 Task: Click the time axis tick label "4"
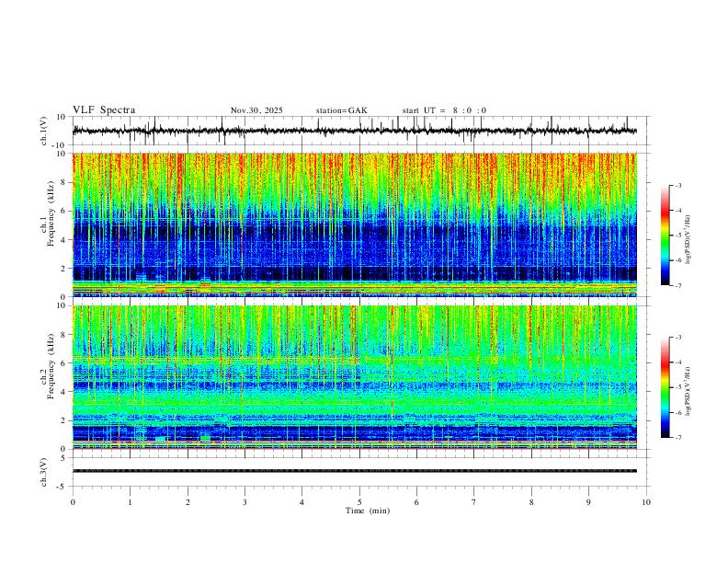point(302,502)
